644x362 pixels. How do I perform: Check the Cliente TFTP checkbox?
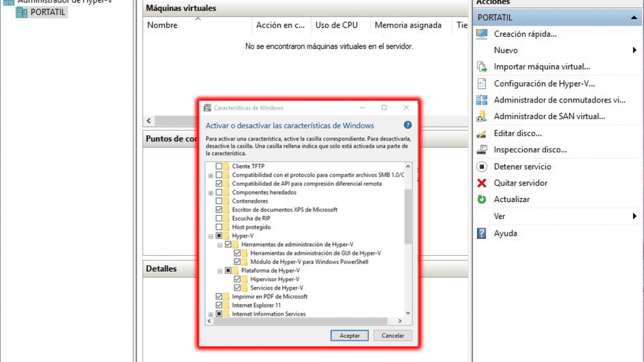pos(219,166)
